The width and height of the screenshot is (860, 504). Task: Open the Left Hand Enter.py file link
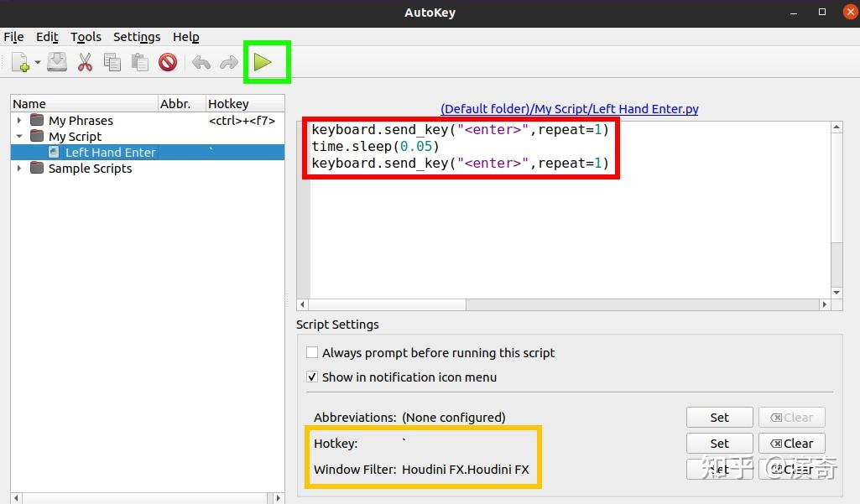pyautogui.click(x=569, y=108)
